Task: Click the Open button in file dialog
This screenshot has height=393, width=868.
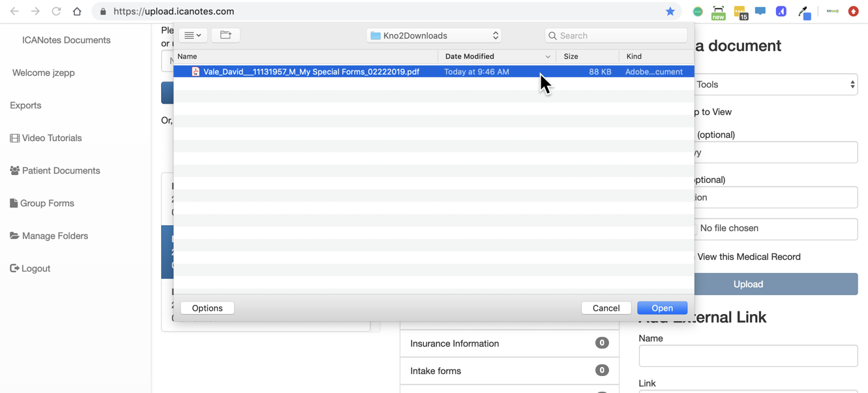Action: coord(662,308)
